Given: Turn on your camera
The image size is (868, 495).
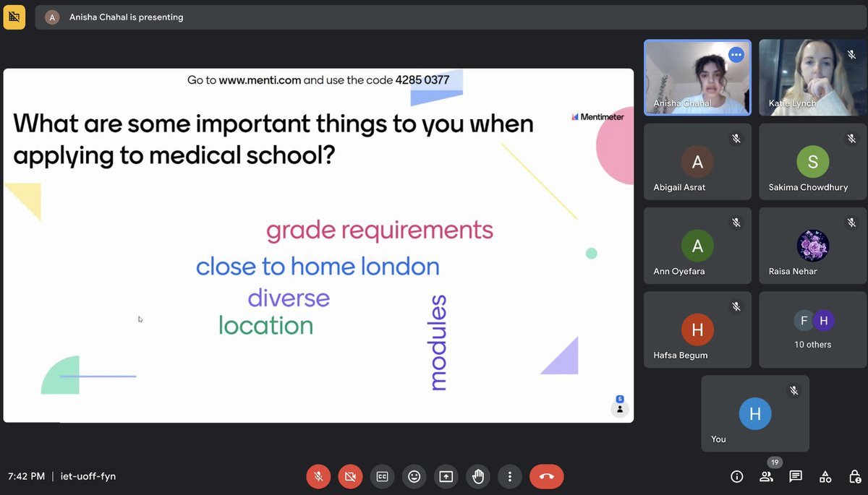Looking at the screenshot, I should click(350, 476).
